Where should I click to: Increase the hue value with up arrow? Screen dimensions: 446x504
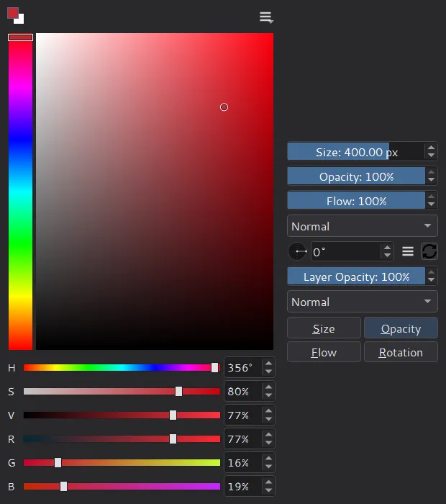tap(268, 364)
